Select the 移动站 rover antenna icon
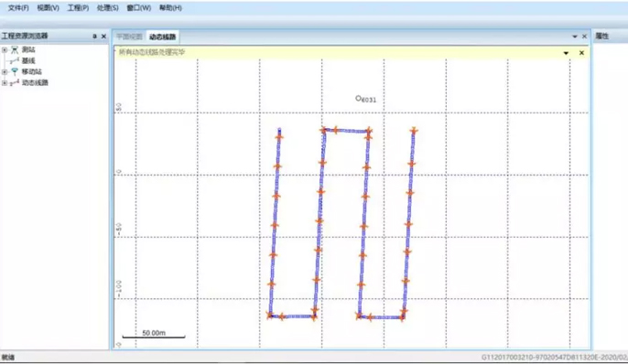628x364 pixels. (x=15, y=71)
